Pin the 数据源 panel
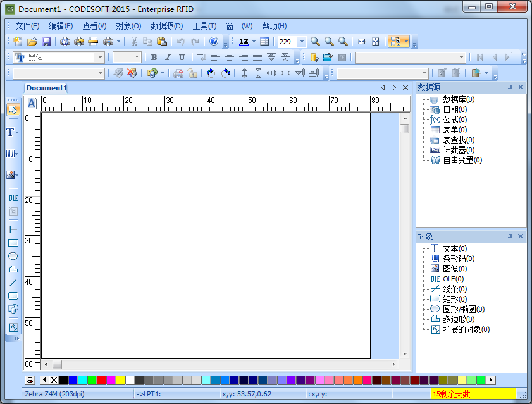532x404 pixels. (510, 87)
